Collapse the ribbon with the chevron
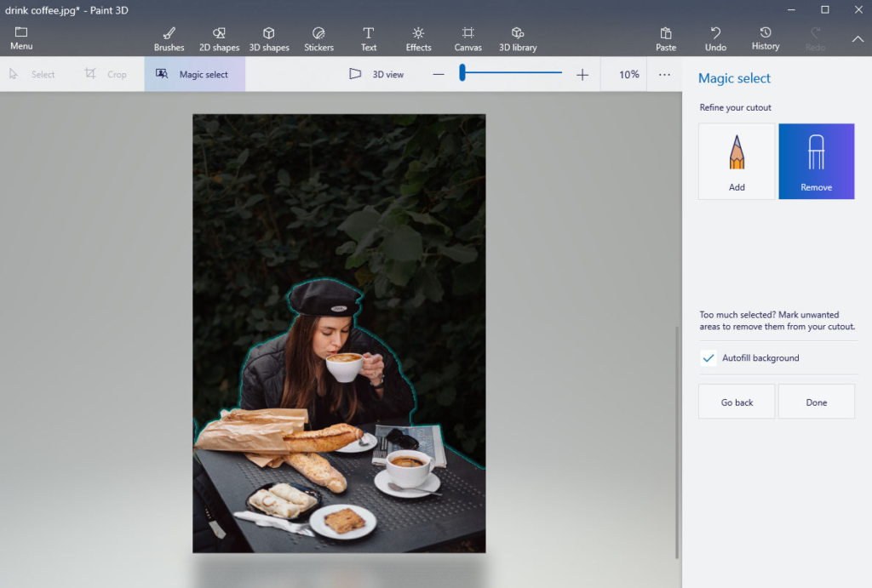 [x=858, y=39]
